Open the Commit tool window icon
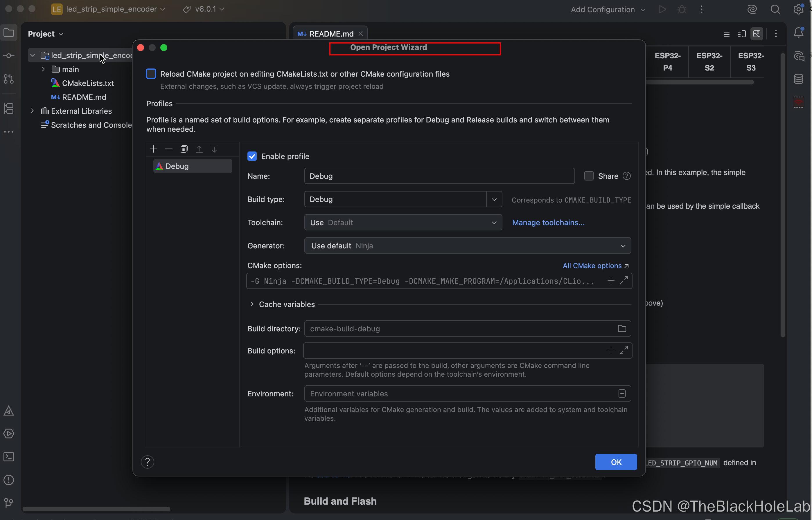 tap(9, 56)
